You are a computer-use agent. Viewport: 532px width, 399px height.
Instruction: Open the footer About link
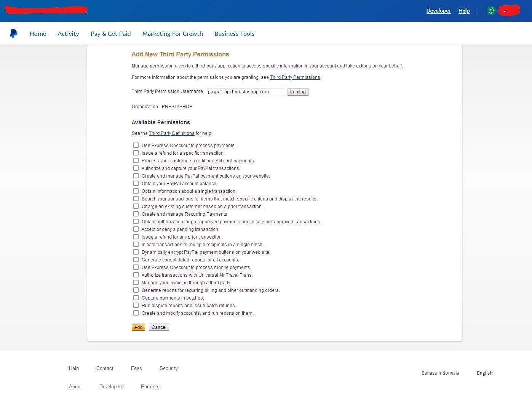(75, 387)
